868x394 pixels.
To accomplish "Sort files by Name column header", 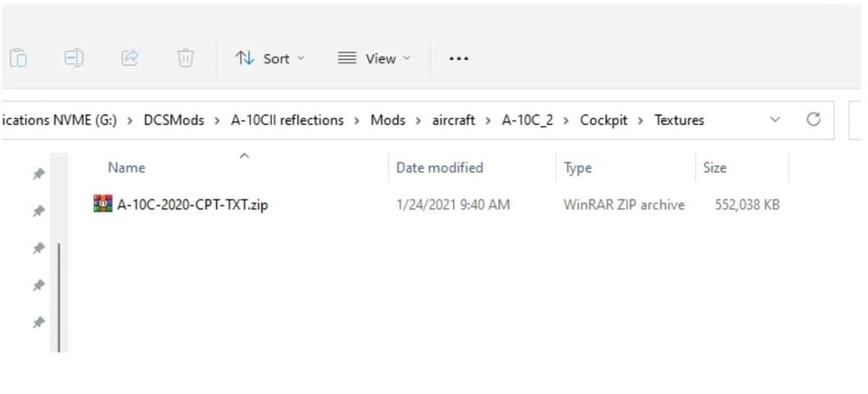I will (x=127, y=167).
